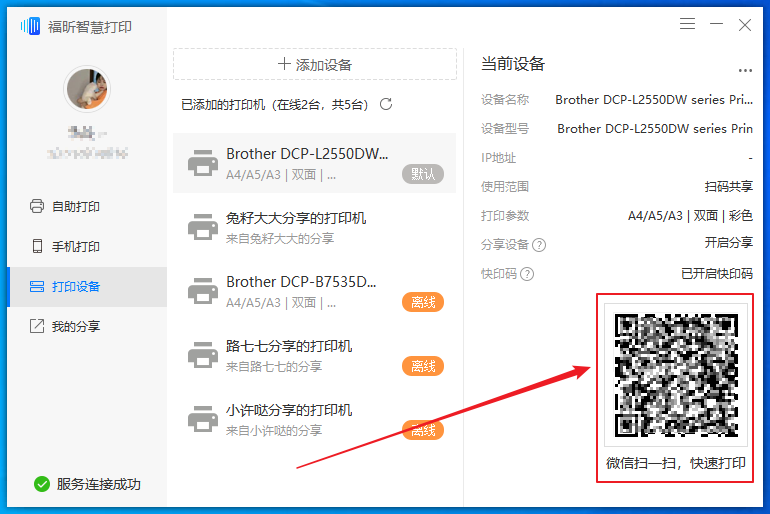Click the 打印参数 value A4/A5/A3 | 双面 | 彩色
This screenshot has width=770, height=514.
[690, 216]
